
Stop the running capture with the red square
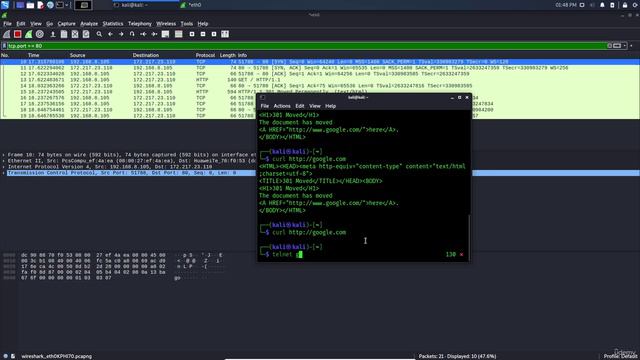[18, 34]
